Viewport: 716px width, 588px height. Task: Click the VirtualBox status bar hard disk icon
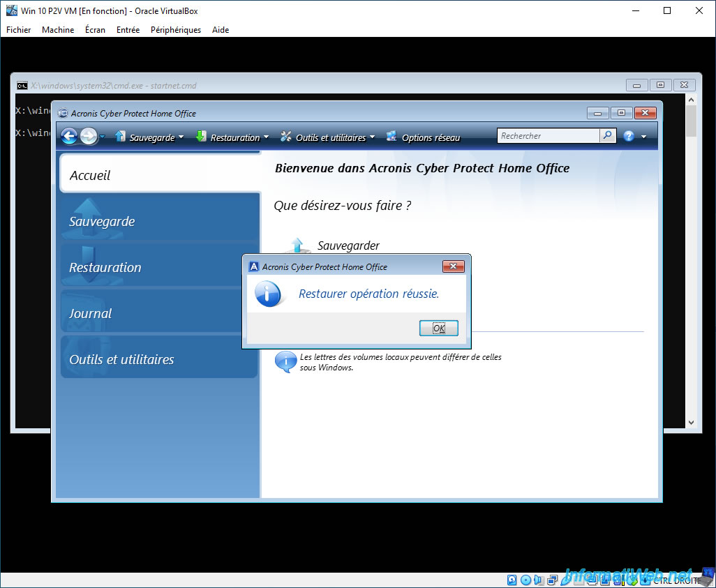(512, 580)
